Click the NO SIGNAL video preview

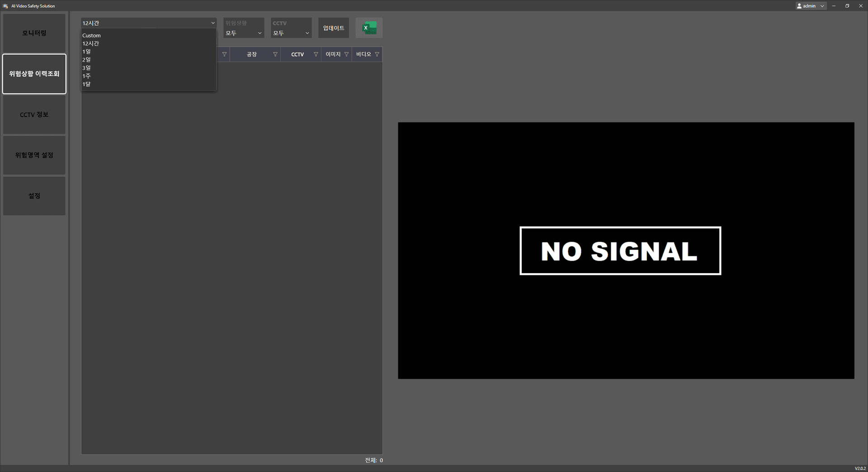coord(626,250)
